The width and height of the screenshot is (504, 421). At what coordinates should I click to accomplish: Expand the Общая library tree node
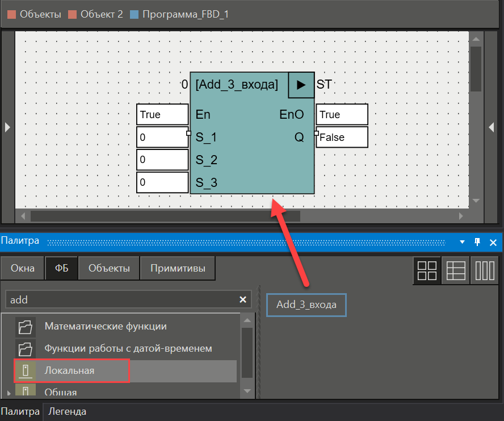(x=8, y=393)
